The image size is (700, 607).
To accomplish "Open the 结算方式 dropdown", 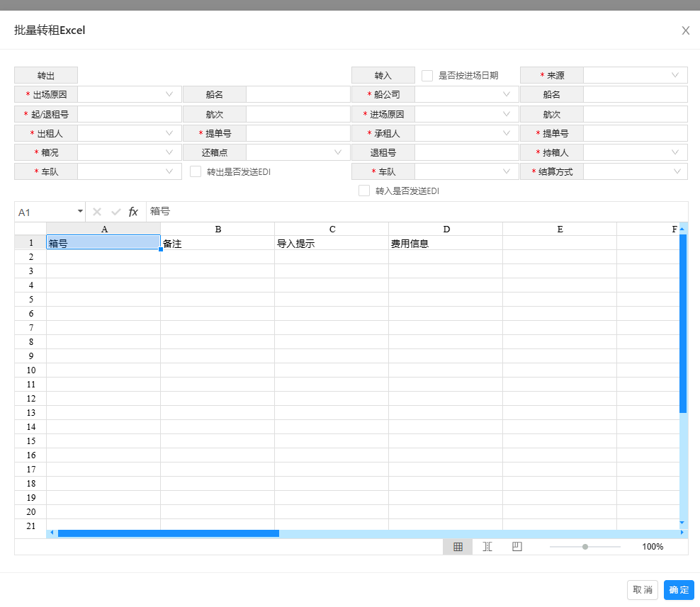I will point(635,171).
